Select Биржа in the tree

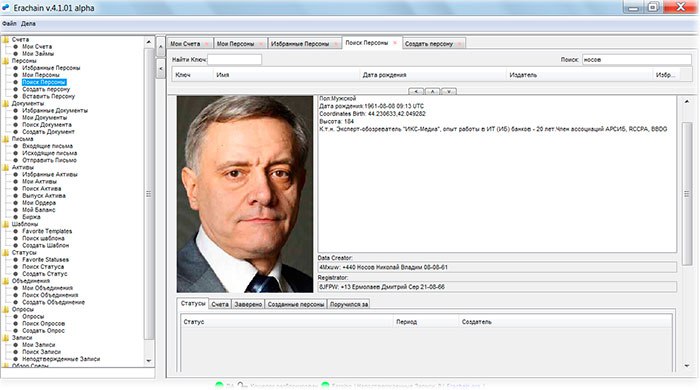31,217
